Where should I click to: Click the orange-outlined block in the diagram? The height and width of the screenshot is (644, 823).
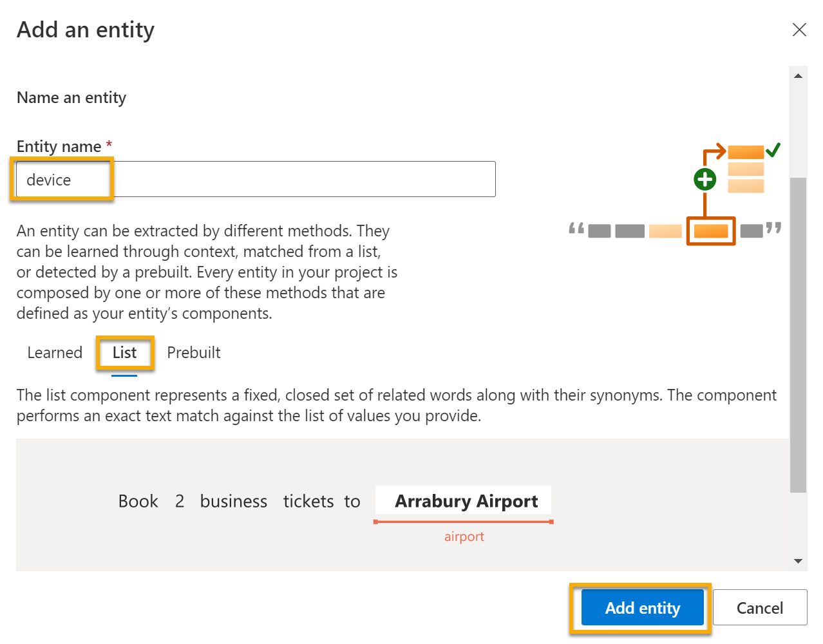(x=711, y=231)
